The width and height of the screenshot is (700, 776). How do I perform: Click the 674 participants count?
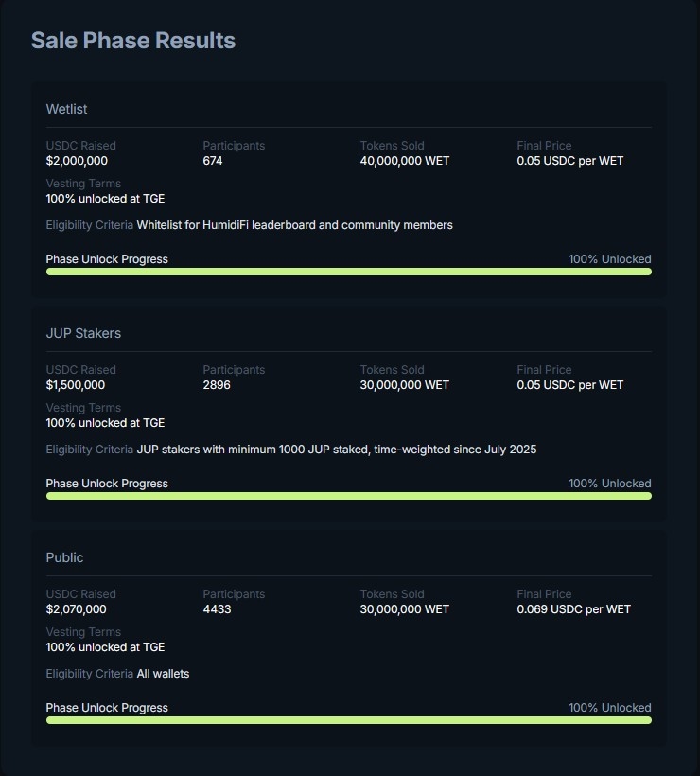(x=212, y=161)
